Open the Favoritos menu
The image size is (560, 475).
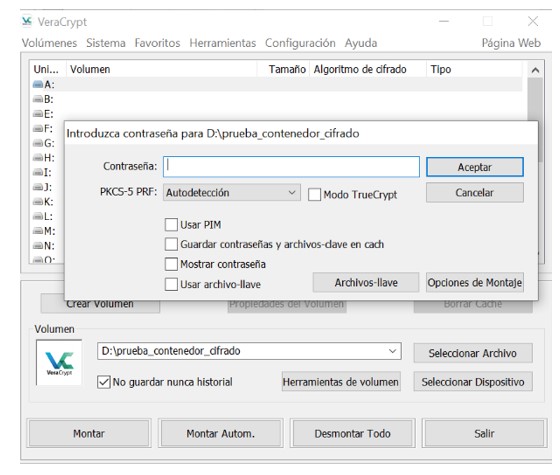click(x=158, y=43)
